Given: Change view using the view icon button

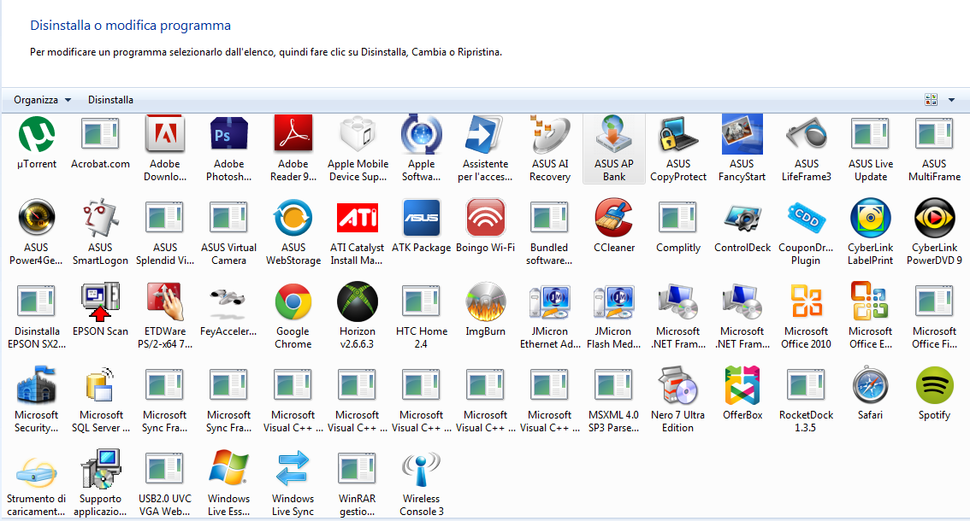Looking at the screenshot, I should (930, 100).
